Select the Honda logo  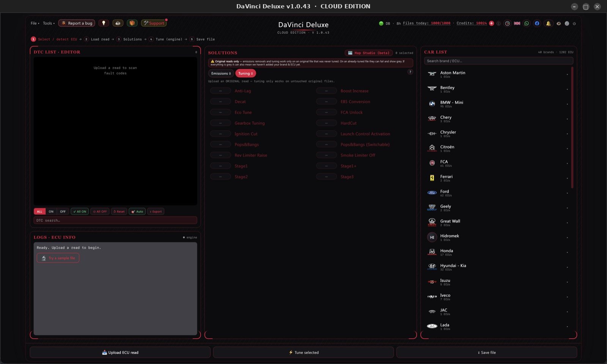(x=432, y=252)
